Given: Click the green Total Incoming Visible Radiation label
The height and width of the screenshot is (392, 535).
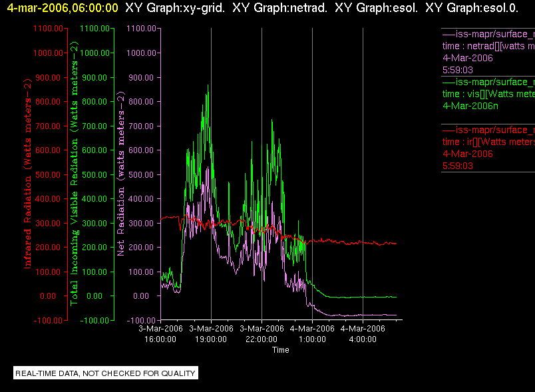Looking at the screenshot, I should pyautogui.click(x=74, y=174).
